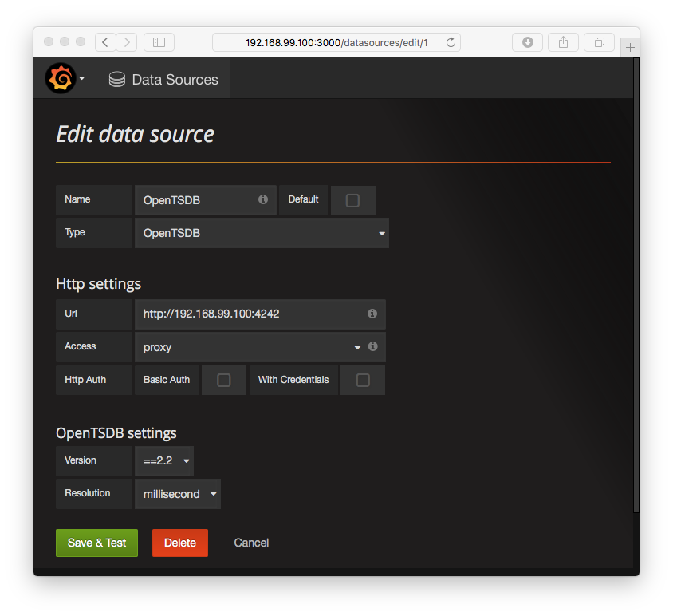
Task: Click the "OpenTSDB settings" heading
Action: click(x=116, y=433)
